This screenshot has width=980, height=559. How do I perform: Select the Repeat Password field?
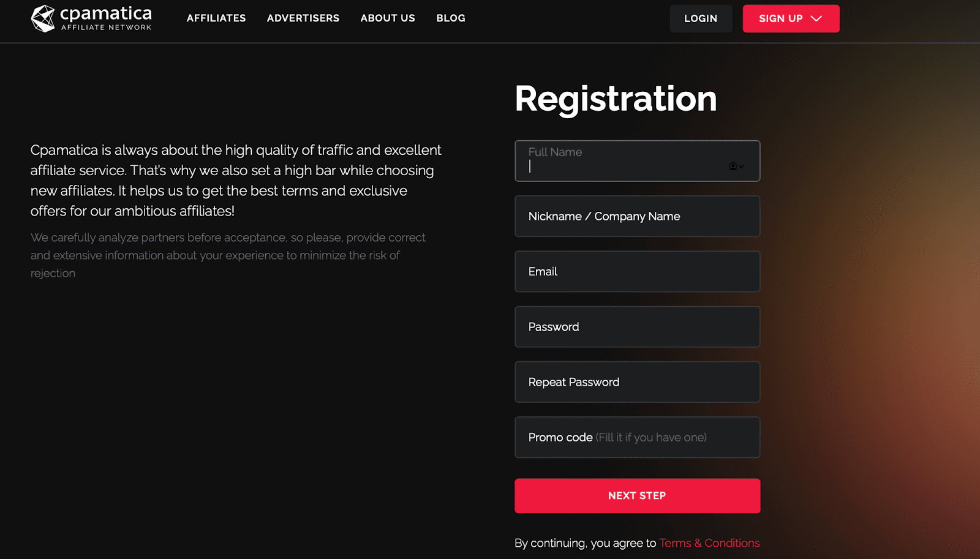[637, 382]
